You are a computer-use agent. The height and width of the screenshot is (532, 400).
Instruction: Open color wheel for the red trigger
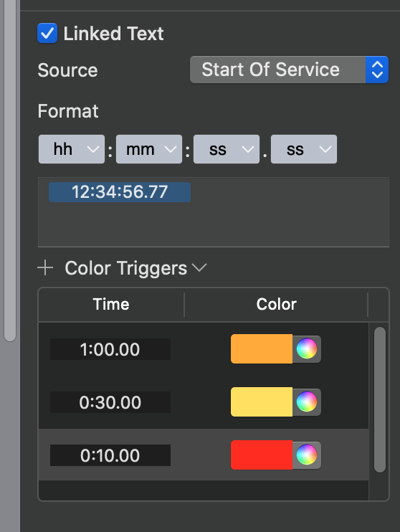[x=307, y=455]
